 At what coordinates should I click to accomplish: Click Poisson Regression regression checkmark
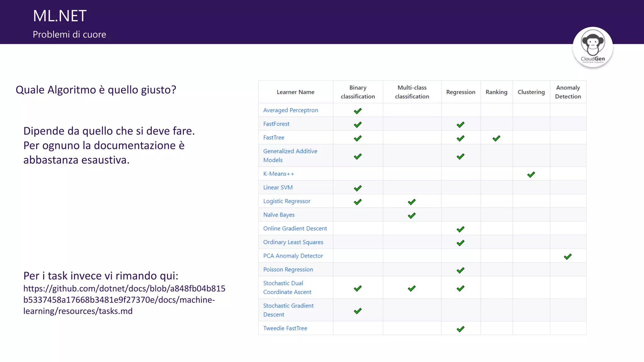click(x=460, y=270)
